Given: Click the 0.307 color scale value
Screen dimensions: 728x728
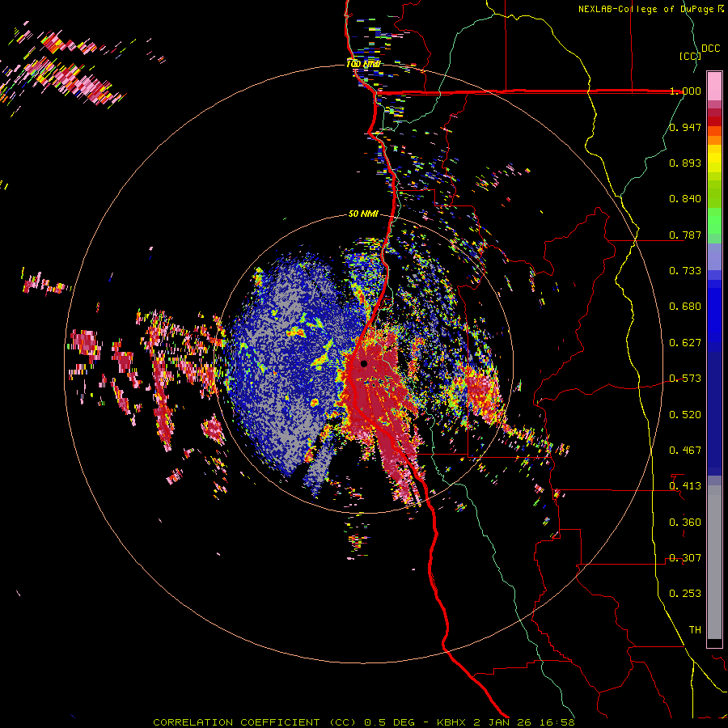Looking at the screenshot, I should click(685, 558).
